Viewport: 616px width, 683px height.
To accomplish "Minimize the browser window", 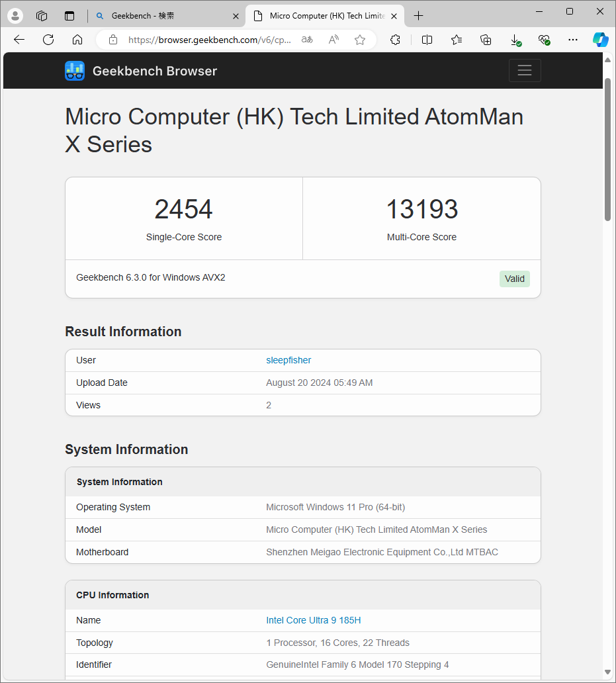I will tap(539, 12).
